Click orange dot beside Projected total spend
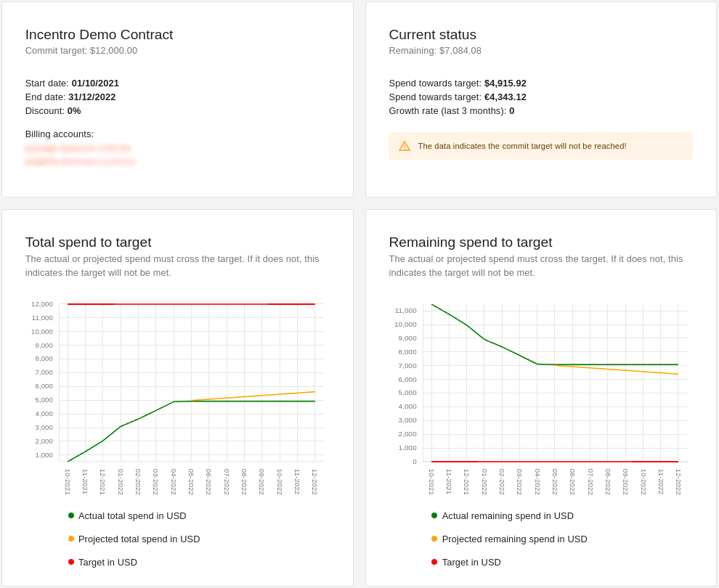 coord(71,539)
